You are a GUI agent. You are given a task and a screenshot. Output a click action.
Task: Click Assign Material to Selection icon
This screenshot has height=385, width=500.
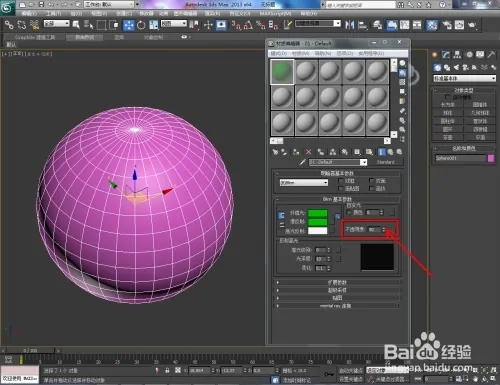tap(296, 152)
